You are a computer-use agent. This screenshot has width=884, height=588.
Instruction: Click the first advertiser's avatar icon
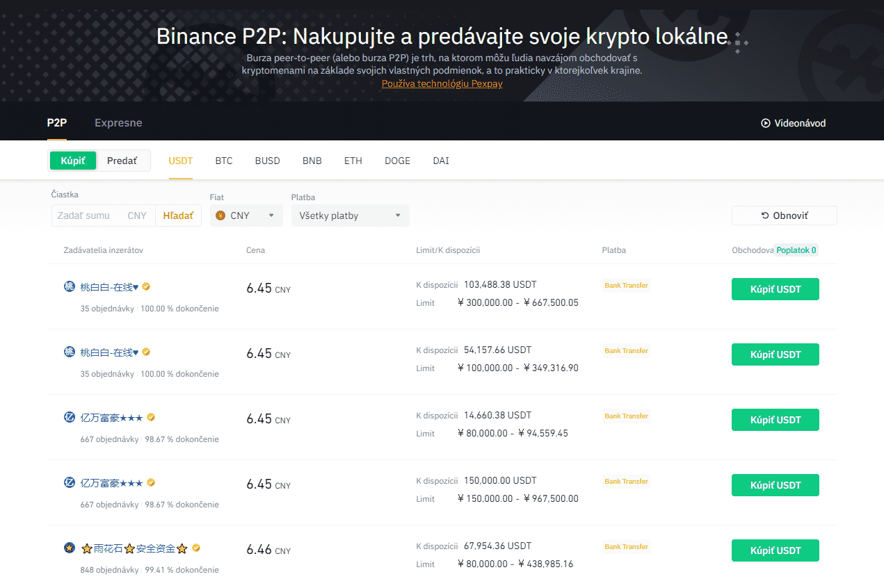[70, 286]
